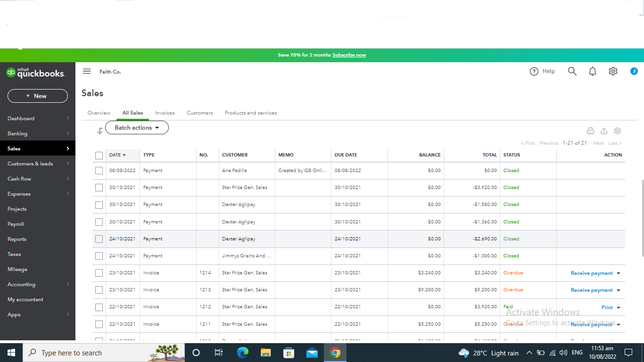Open Mileage in the sidebar
The height and width of the screenshot is (362, 644).
click(x=17, y=269)
